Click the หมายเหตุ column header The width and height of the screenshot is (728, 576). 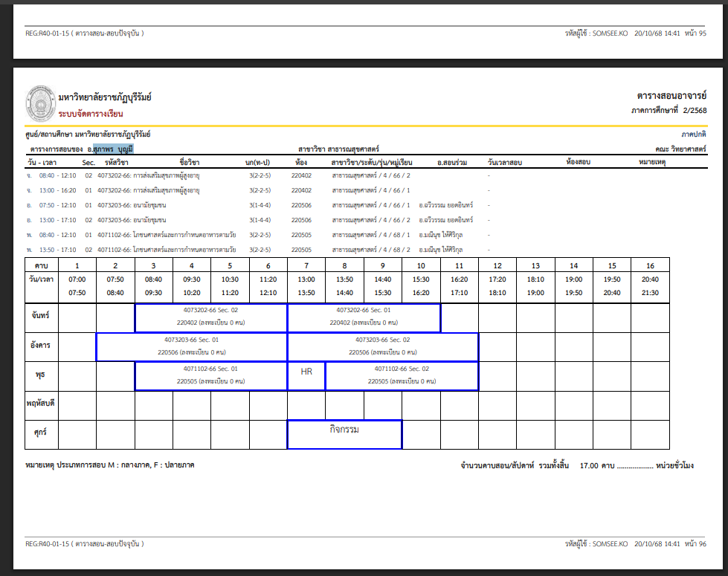tap(652, 161)
